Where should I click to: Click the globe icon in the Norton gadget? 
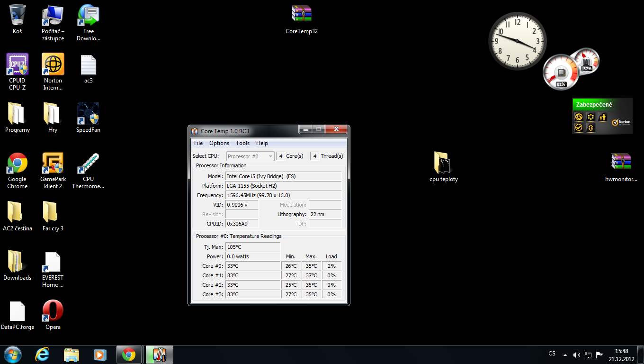pyautogui.click(x=579, y=117)
